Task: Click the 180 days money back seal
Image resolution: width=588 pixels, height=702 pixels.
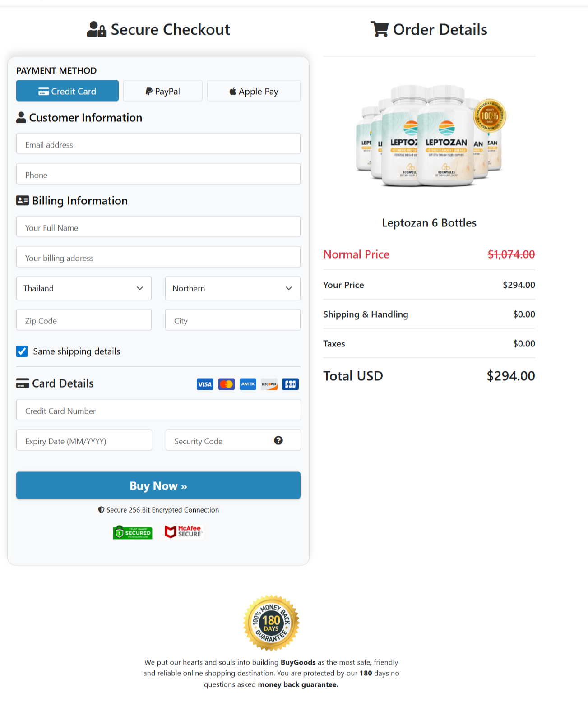Action: [271, 623]
